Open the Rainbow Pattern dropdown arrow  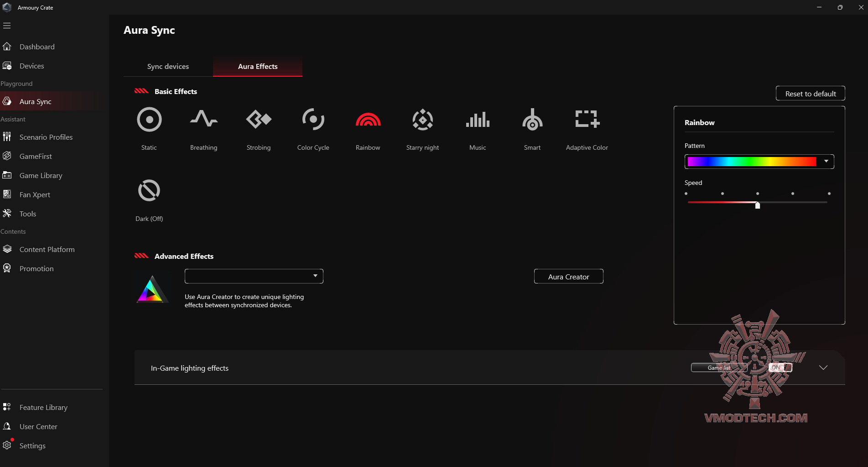pyautogui.click(x=826, y=161)
